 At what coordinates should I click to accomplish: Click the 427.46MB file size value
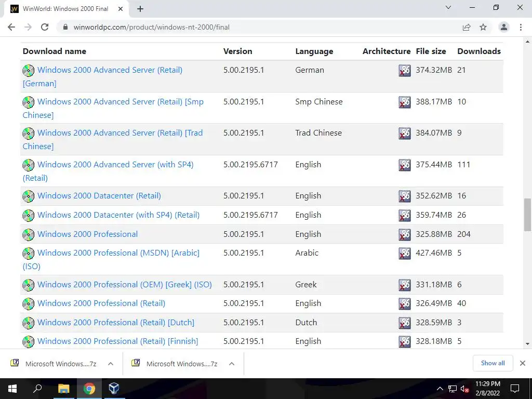(434, 253)
